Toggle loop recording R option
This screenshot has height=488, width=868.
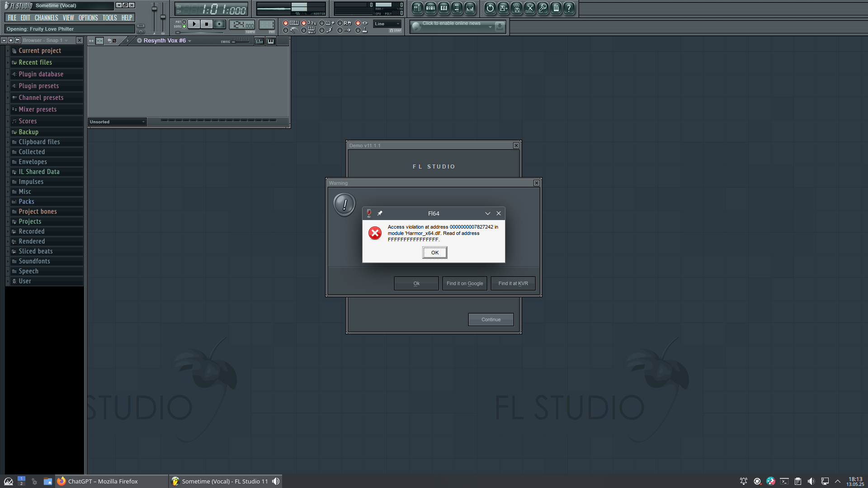coord(345,23)
